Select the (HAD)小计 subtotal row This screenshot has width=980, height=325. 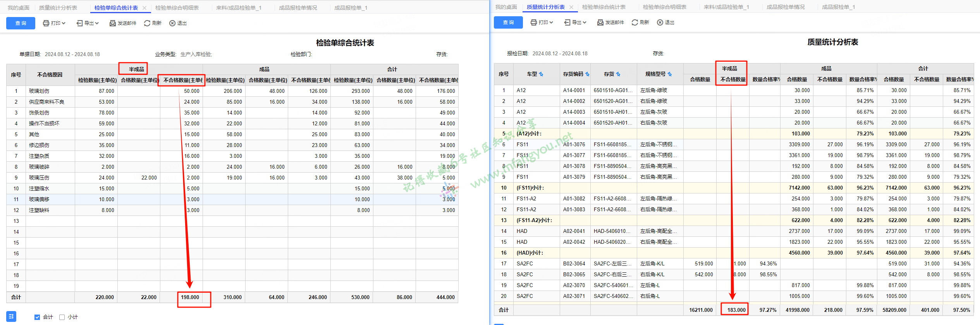(734, 253)
